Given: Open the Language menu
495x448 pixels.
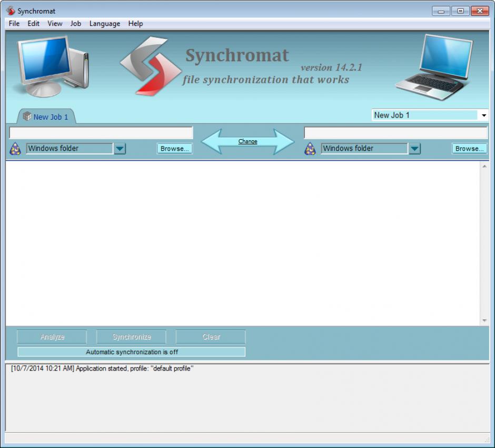Looking at the screenshot, I should [x=105, y=24].
